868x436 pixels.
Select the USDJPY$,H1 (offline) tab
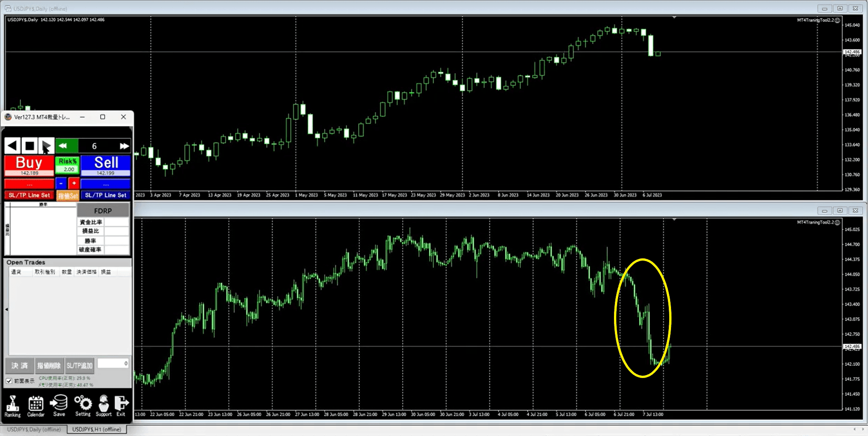96,429
